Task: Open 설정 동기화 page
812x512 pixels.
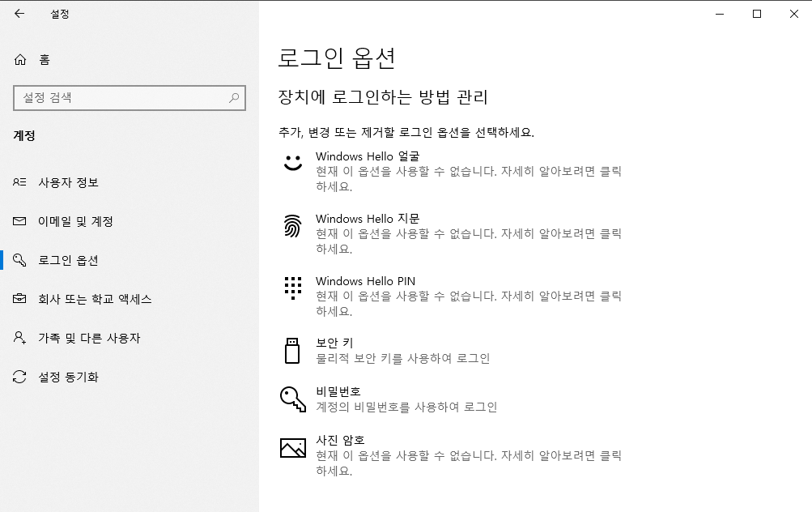Action: 130,377
